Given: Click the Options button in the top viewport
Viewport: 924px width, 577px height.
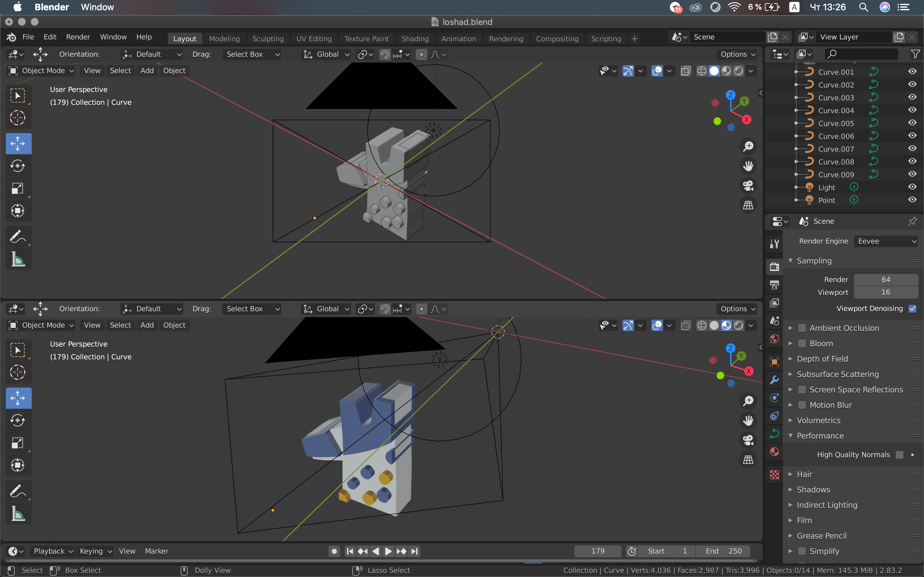Looking at the screenshot, I should click(x=737, y=54).
